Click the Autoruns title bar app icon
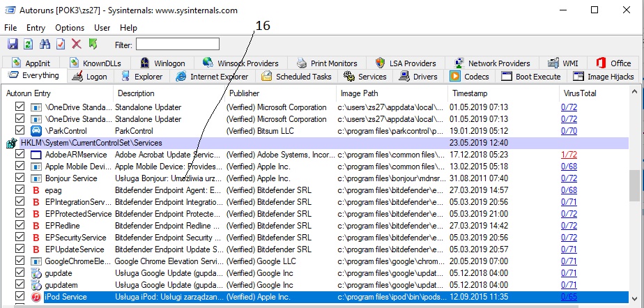 coord(10,10)
